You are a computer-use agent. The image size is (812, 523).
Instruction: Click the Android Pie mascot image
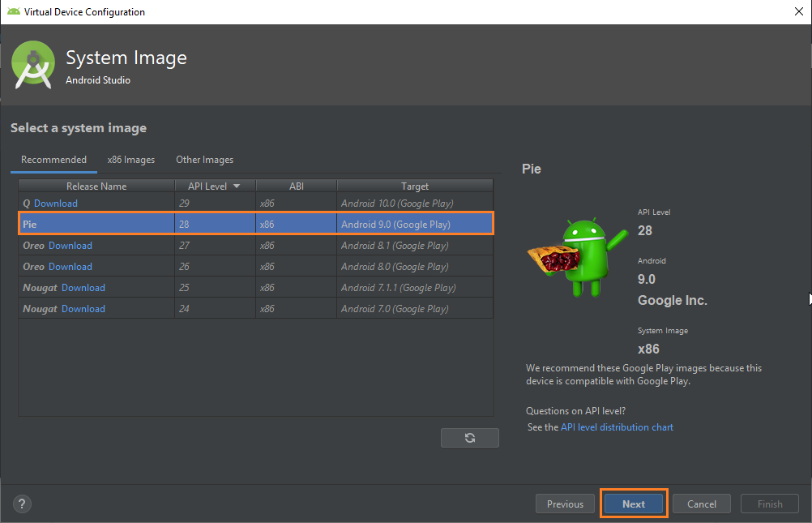pos(577,256)
